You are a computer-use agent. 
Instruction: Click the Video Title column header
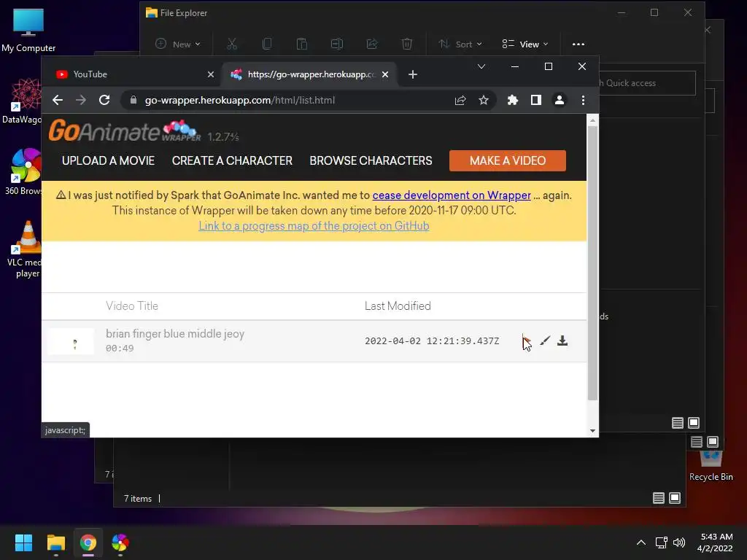click(x=132, y=306)
